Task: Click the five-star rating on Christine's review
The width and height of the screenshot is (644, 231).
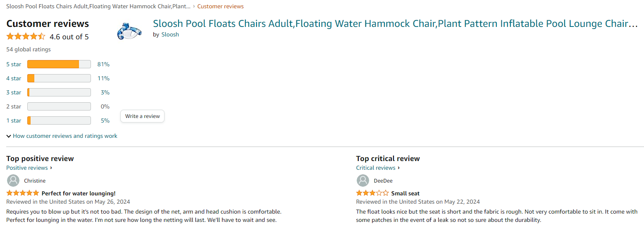Action: coord(23,193)
